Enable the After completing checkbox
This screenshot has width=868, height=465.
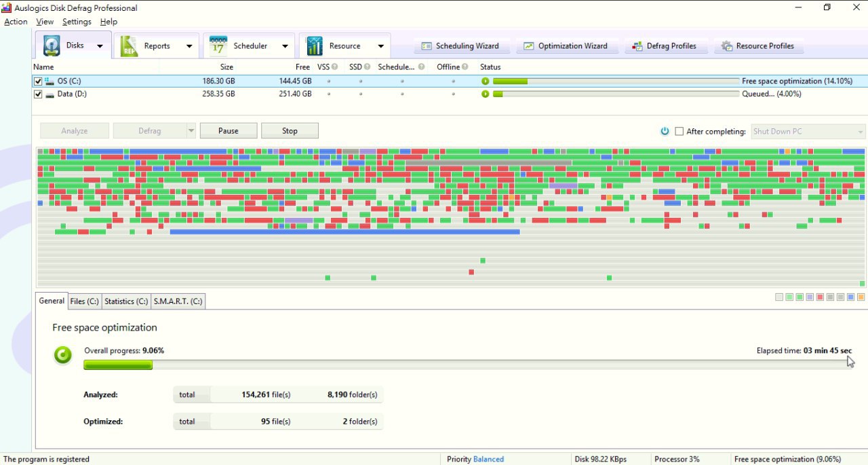click(679, 132)
